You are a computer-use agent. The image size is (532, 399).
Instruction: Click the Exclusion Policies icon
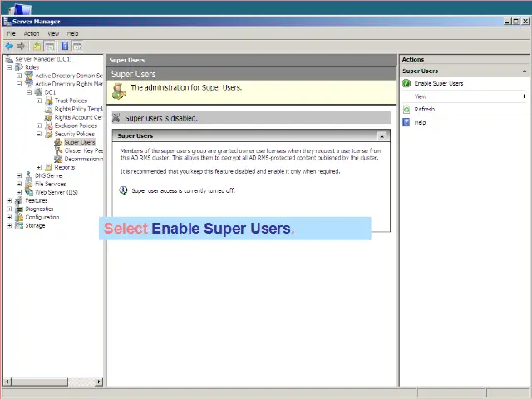pyautogui.click(x=49, y=126)
